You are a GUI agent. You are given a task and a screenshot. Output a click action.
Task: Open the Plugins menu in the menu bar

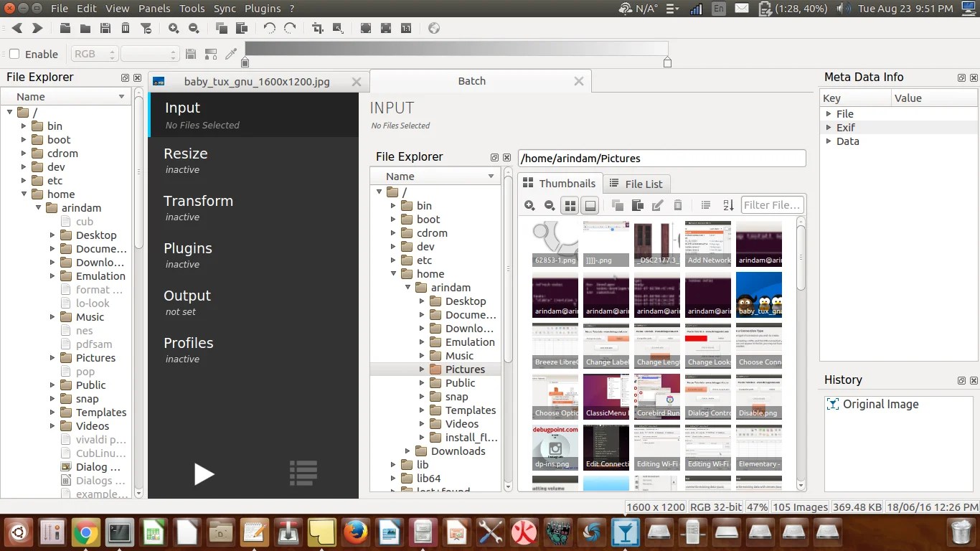point(261,9)
